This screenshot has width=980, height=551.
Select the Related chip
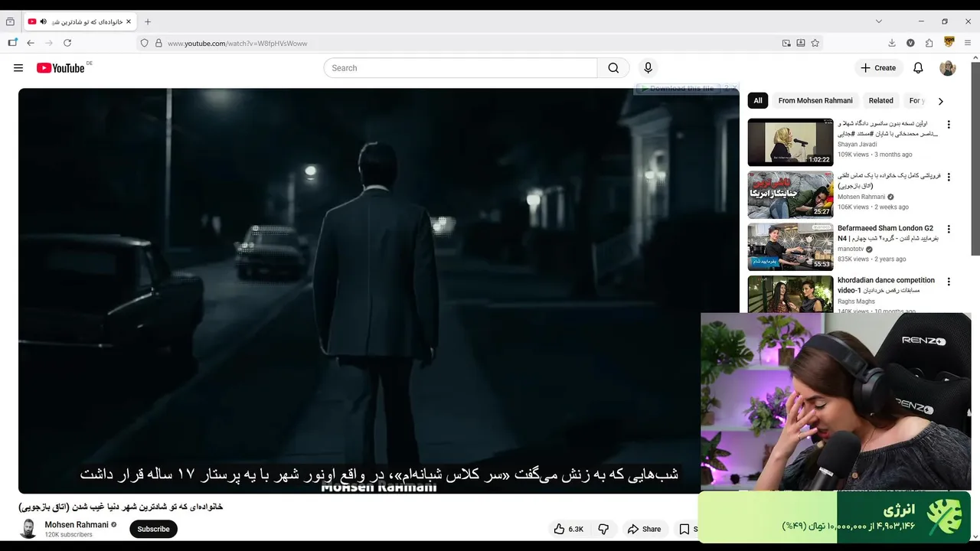880,100
